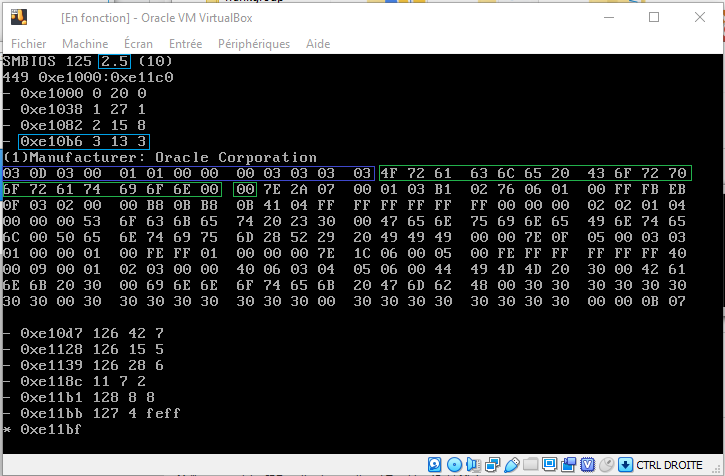Screen dimensions: 725x476
Task: Close the VirtualBox window
Action: (x=700, y=18)
